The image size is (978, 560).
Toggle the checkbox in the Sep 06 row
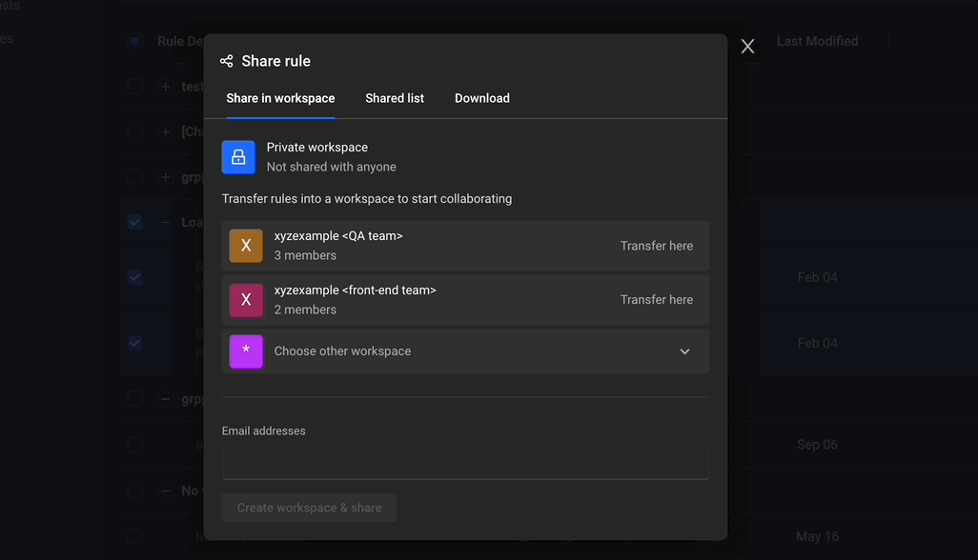134,445
